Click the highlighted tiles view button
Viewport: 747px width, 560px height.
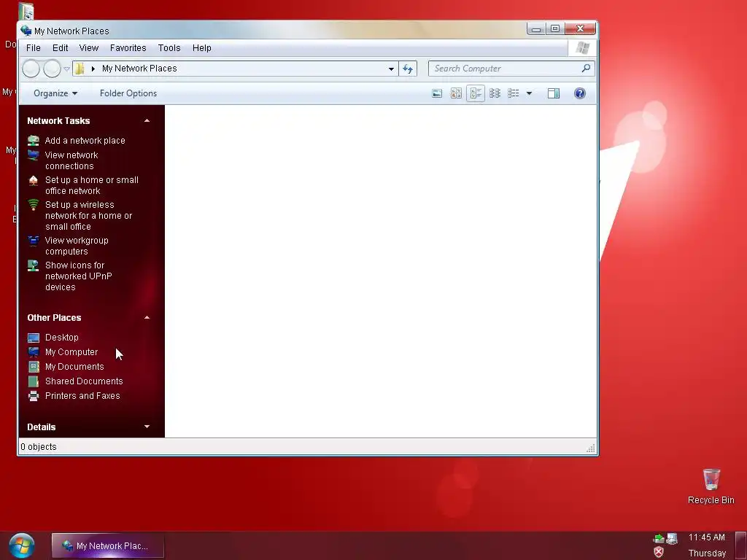tap(476, 93)
